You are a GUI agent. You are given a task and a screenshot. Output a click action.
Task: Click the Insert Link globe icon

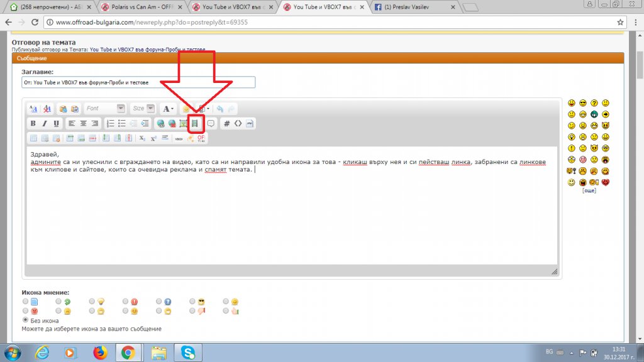pyautogui.click(x=160, y=123)
